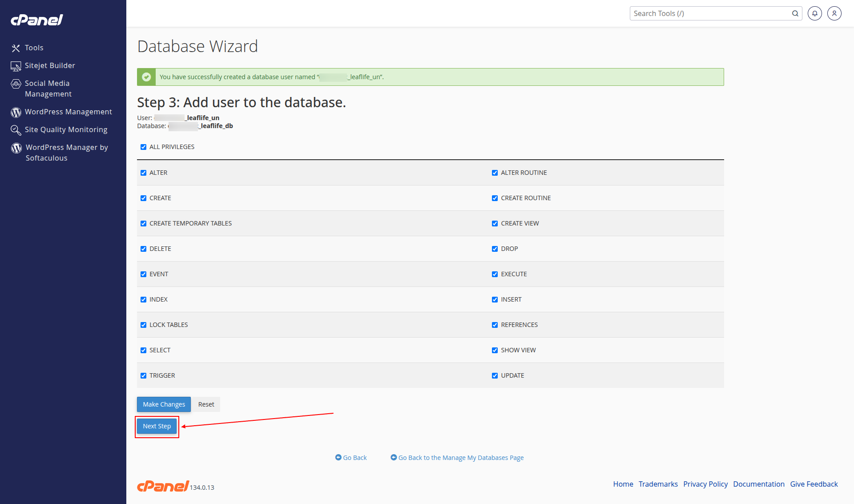854x504 pixels.
Task: Click the cPanel logo in the sidebar
Action: (37, 20)
